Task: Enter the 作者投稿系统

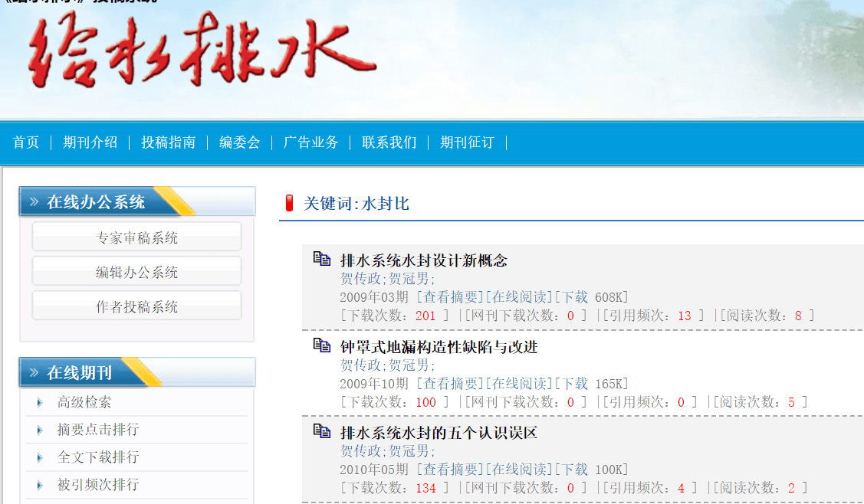Action: point(136,306)
